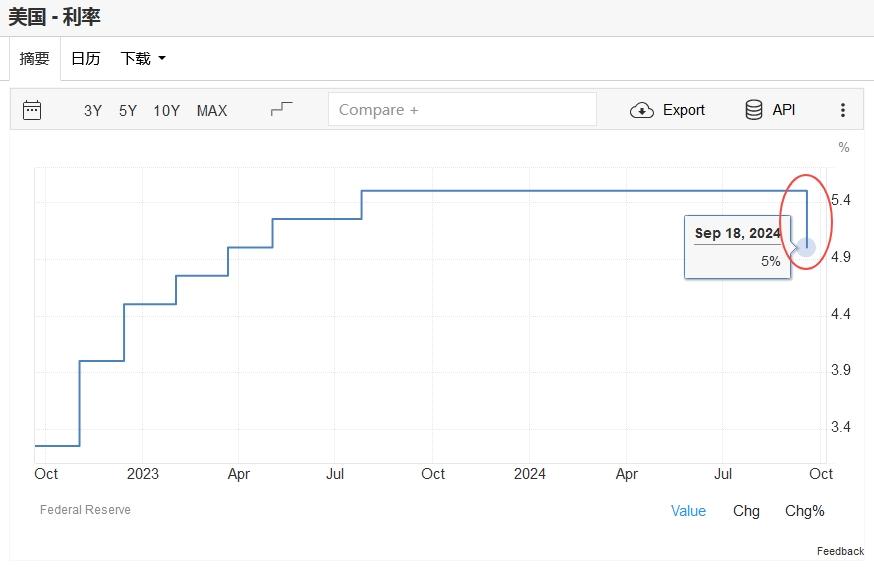Click the Export cloud download icon
This screenshot has width=874, height=568.
click(641, 110)
